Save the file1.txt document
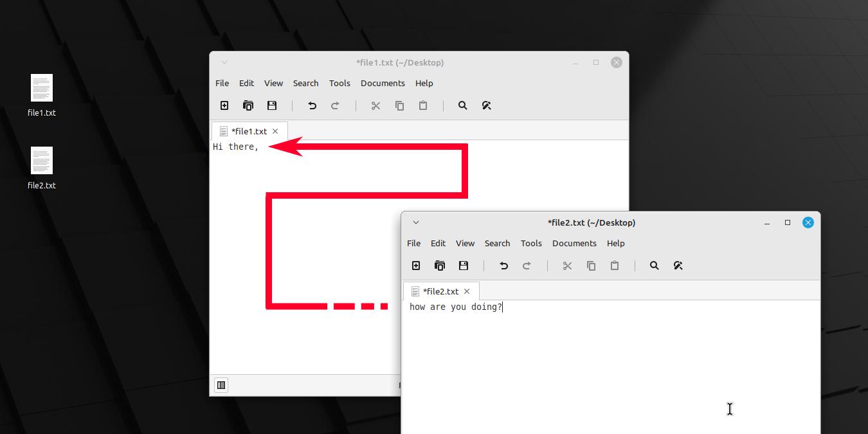The width and height of the screenshot is (868, 434). pyautogui.click(x=271, y=105)
